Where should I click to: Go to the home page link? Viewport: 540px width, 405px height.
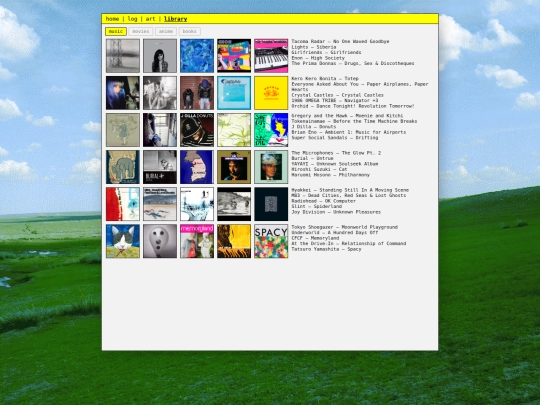[112, 19]
